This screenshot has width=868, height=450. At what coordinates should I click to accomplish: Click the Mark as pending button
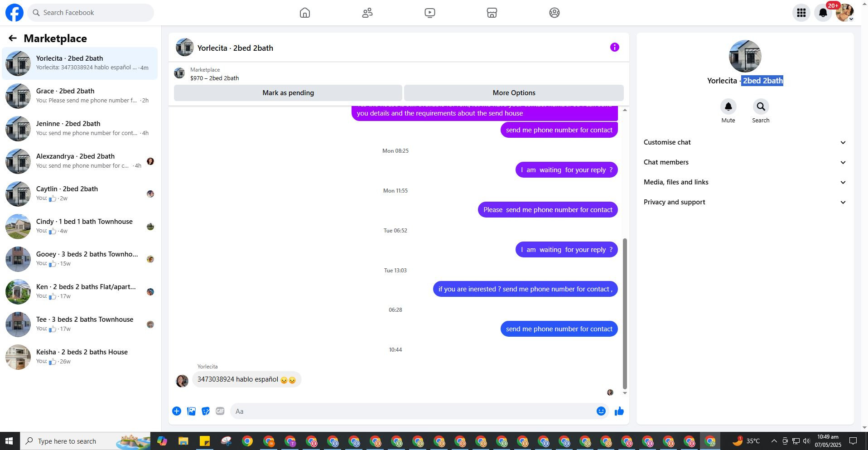coord(288,93)
